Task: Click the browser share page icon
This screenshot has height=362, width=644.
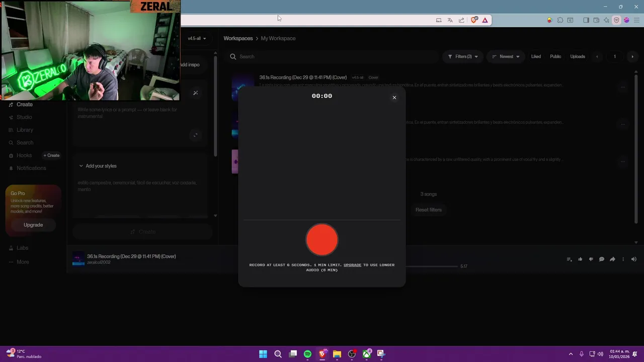Action: point(461,20)
